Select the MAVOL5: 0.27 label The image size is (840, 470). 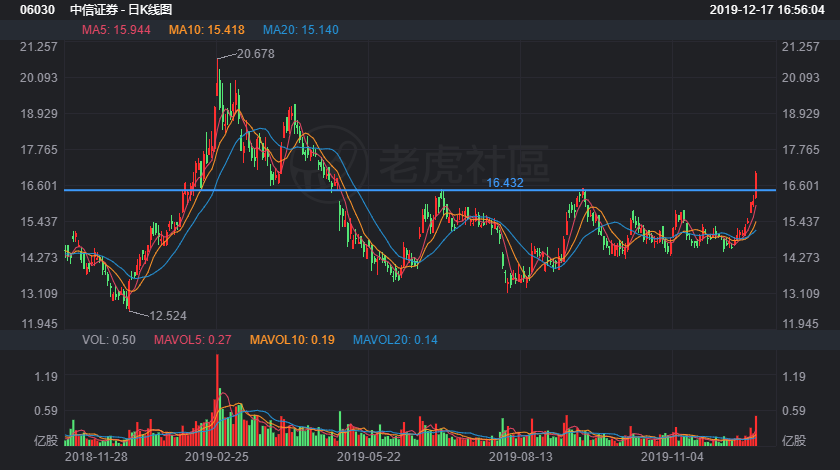pyautogui.click(x=192, y=340)
